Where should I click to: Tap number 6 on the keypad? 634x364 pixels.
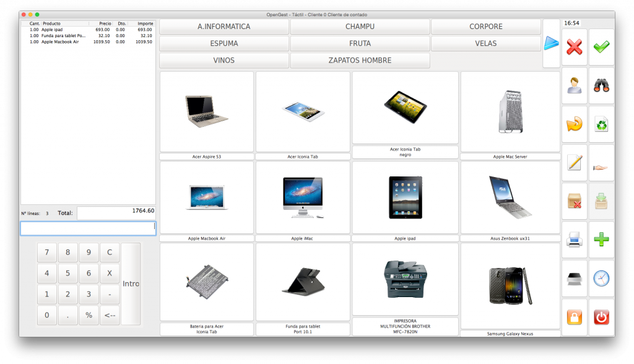(89, 274)
